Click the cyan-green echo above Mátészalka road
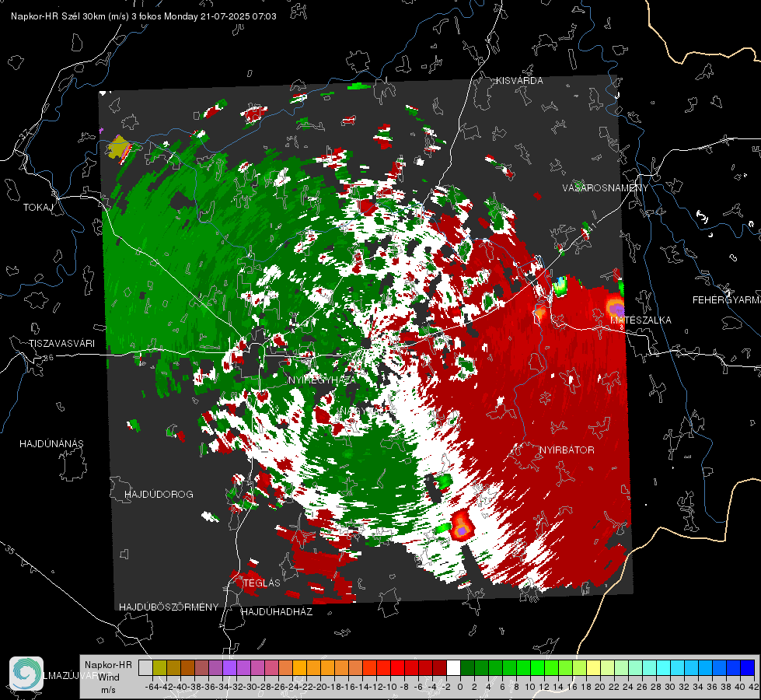 [560, 285]
